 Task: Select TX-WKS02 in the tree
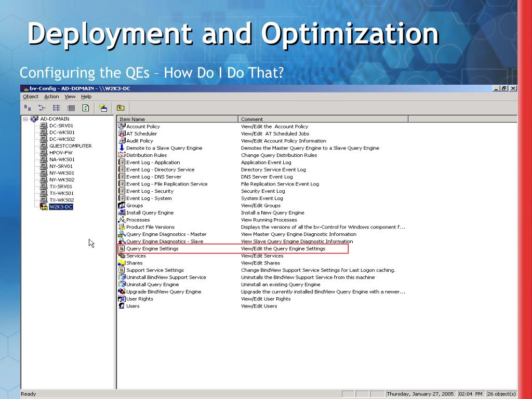pyautogui.click(x=61, y=200)
